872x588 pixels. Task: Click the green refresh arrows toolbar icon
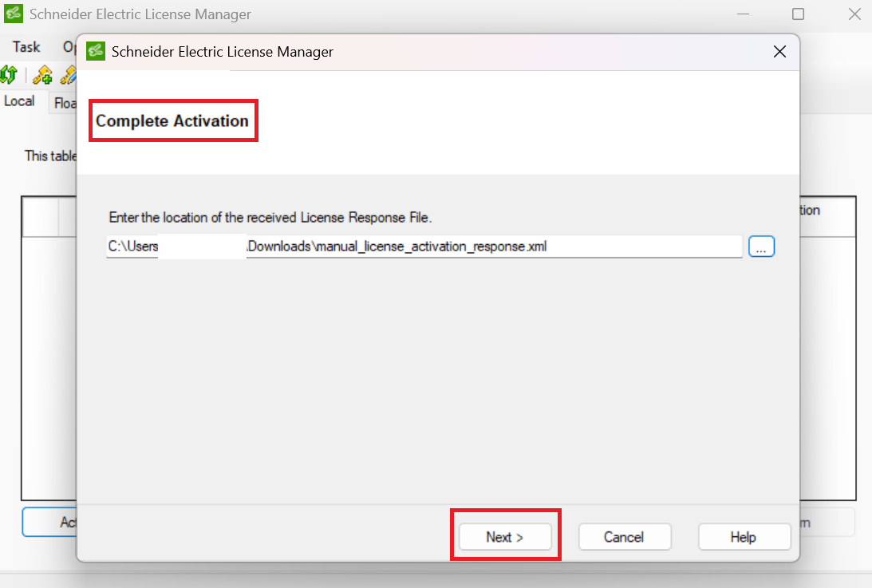(9, 75)
